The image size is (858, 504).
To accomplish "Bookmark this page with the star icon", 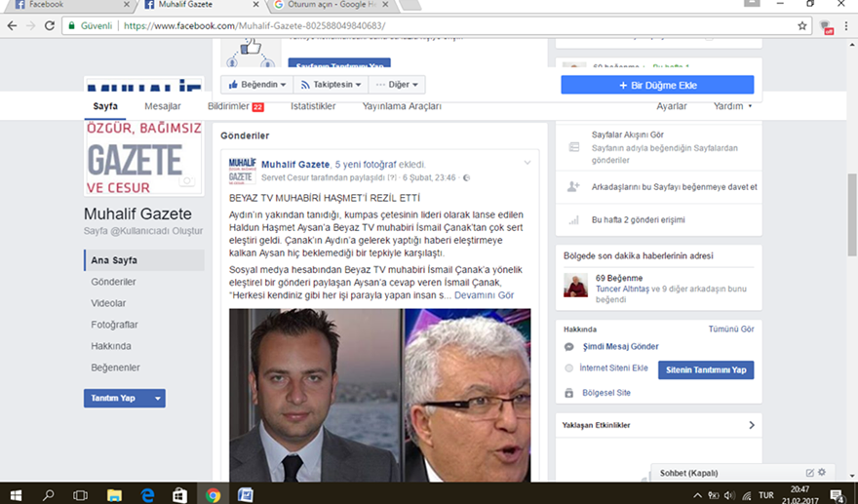I will pyautogui.click(x=802, y=25).
